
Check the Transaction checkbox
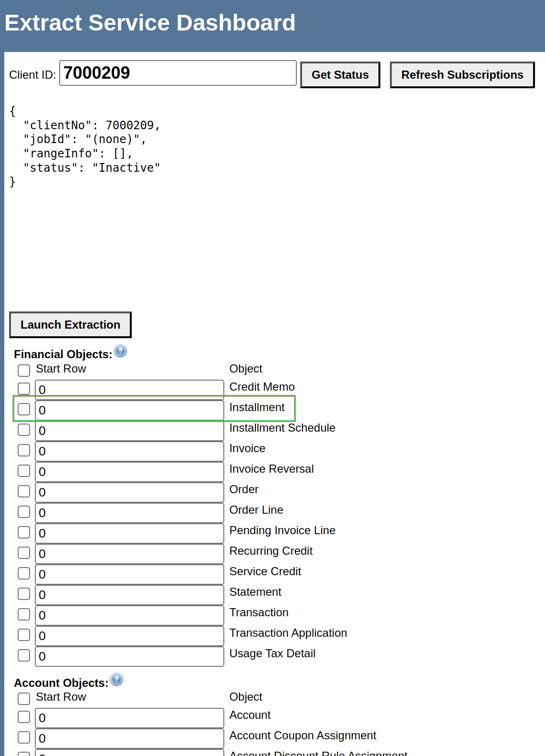[x=24, y=614]
